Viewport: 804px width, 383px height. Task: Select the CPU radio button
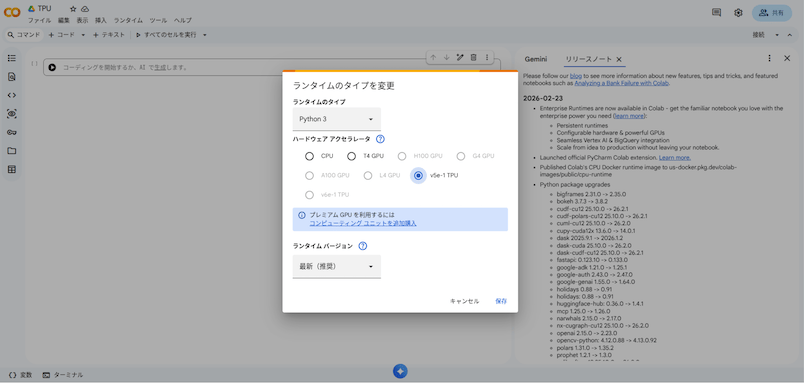[309, 156]
